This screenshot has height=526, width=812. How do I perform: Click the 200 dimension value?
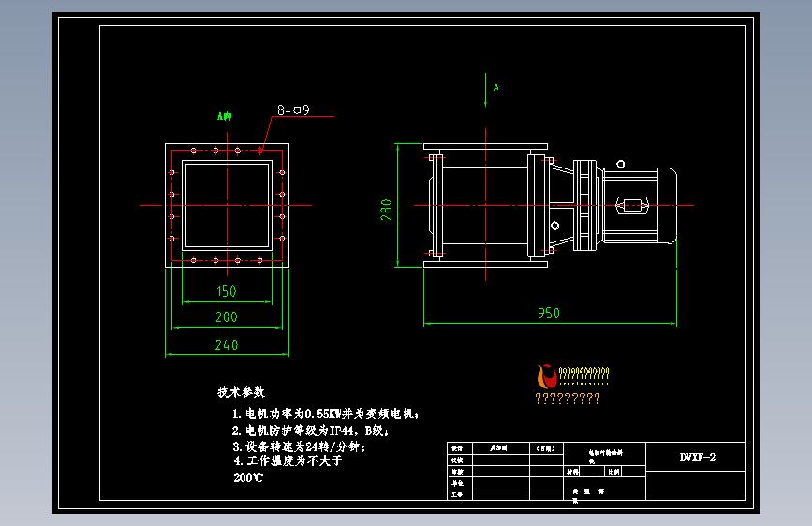[x=227, y=317]
